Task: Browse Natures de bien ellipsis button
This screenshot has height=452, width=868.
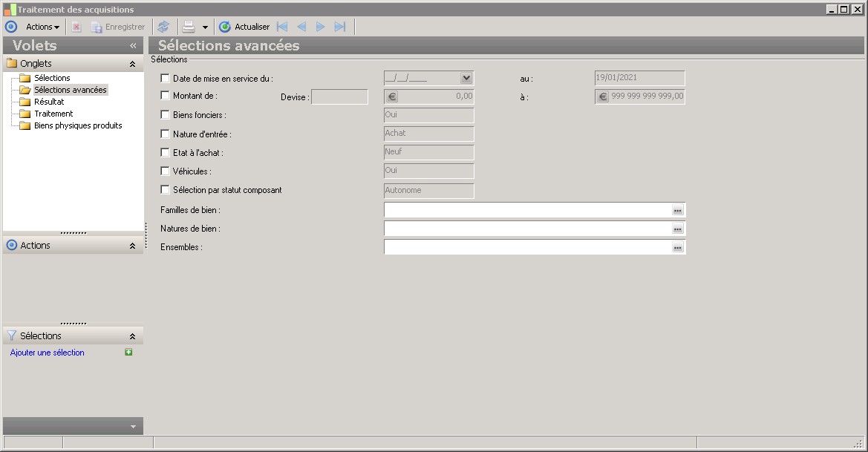Action: click(x=678, y=229)
